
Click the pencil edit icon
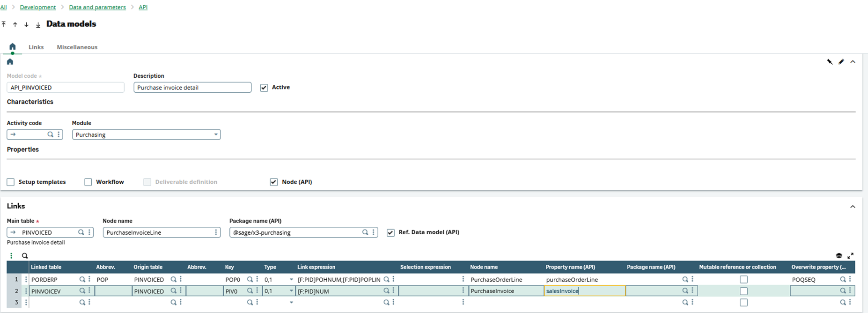[x=841, y=62]
